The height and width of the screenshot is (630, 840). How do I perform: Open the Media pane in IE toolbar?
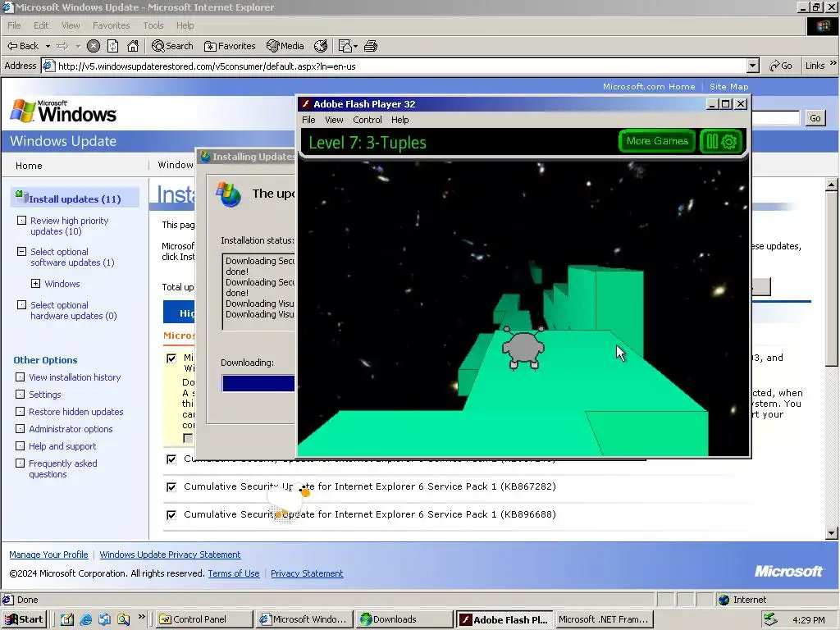tap(285, 46)
